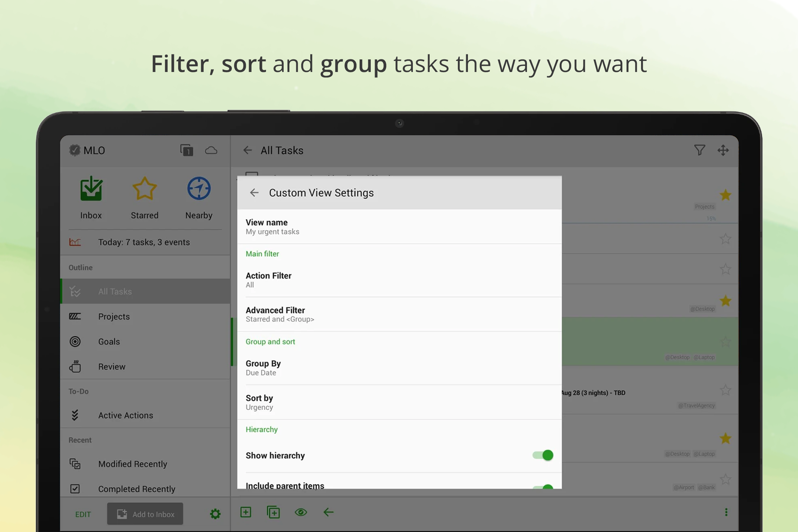Screen dimensions: 798x532
Task: Open settings gear icon in sidebar
Action: coord(215,514)
